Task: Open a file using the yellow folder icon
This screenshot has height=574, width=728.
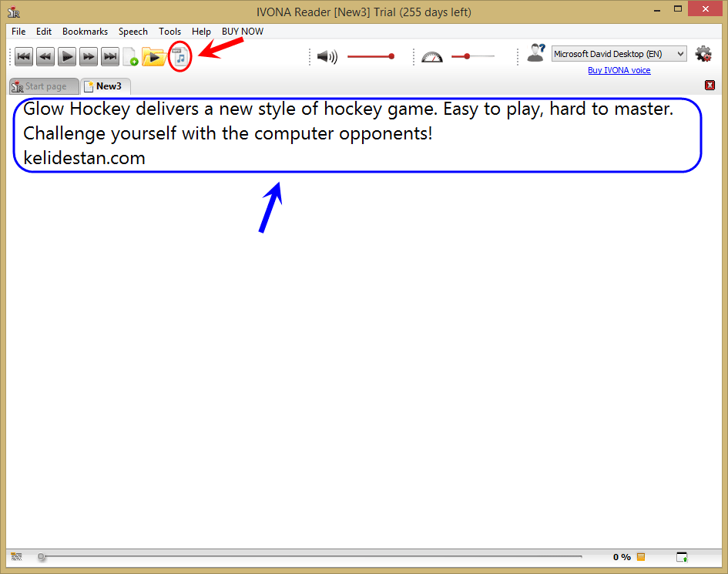Action: click(x=153, y=57)
